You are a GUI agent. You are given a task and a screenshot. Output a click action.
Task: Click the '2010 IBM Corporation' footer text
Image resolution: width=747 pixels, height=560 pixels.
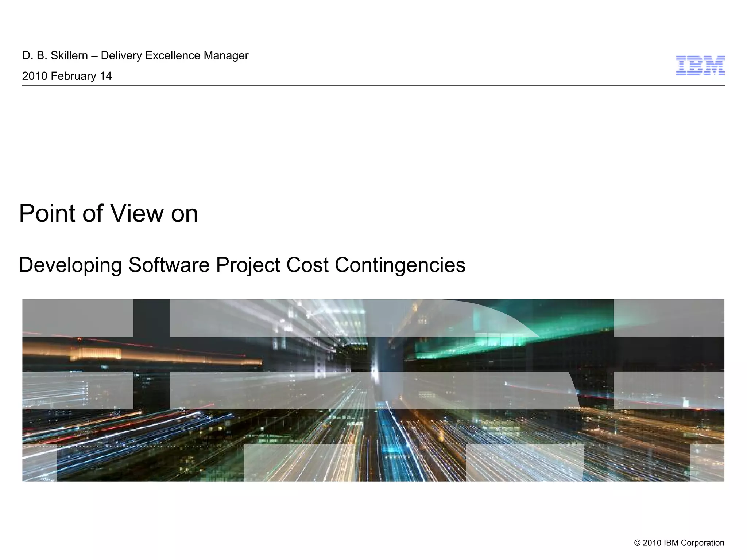tap(683, 543)
